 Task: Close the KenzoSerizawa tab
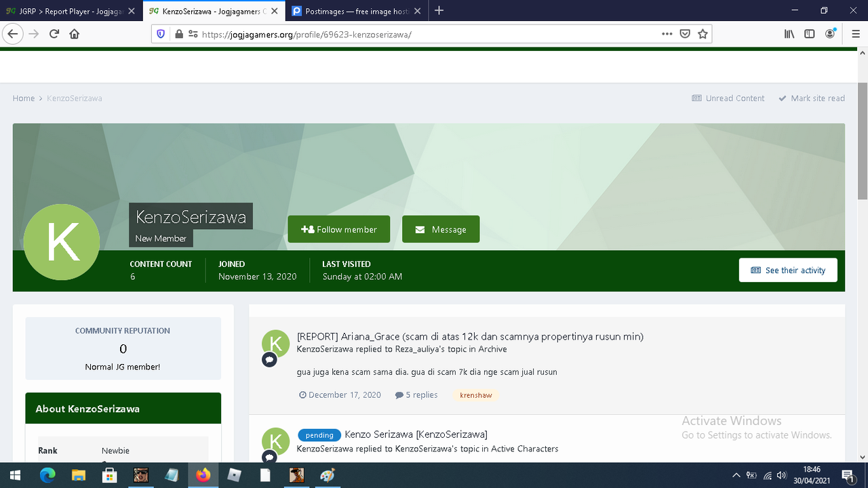click(x=276, y=11)
